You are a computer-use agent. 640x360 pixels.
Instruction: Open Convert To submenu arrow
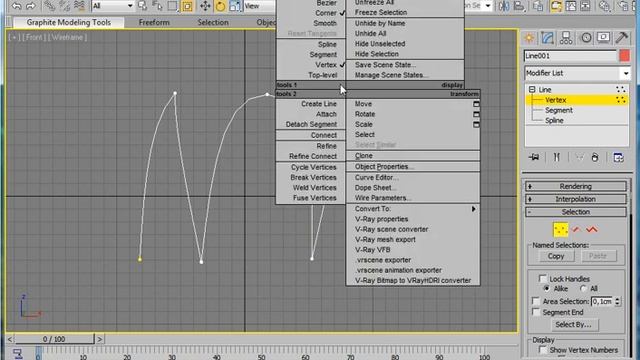[x=473, y=209]
